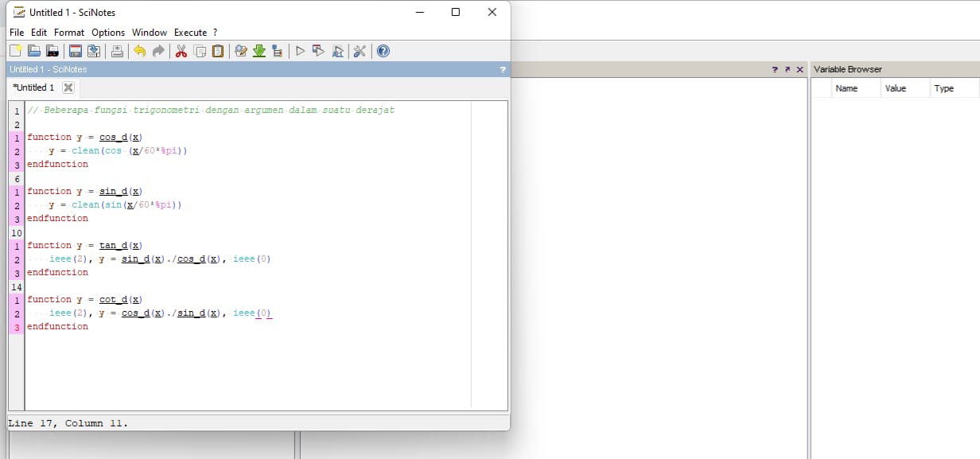980x459 pixels.
Task: Click the status text 'Line 17, Column 11.'
Action: click(x=68, y=423)
